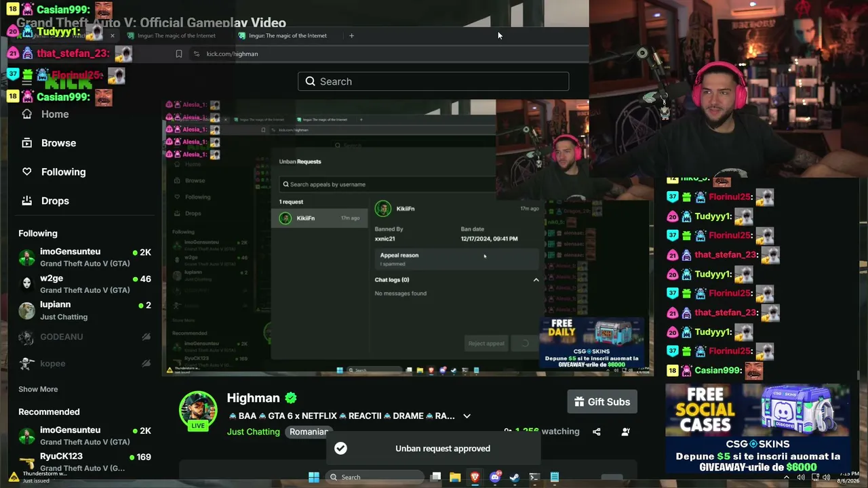868x488 pixels.
Task: Open offline kopee channel
Action: coord(85,363)
